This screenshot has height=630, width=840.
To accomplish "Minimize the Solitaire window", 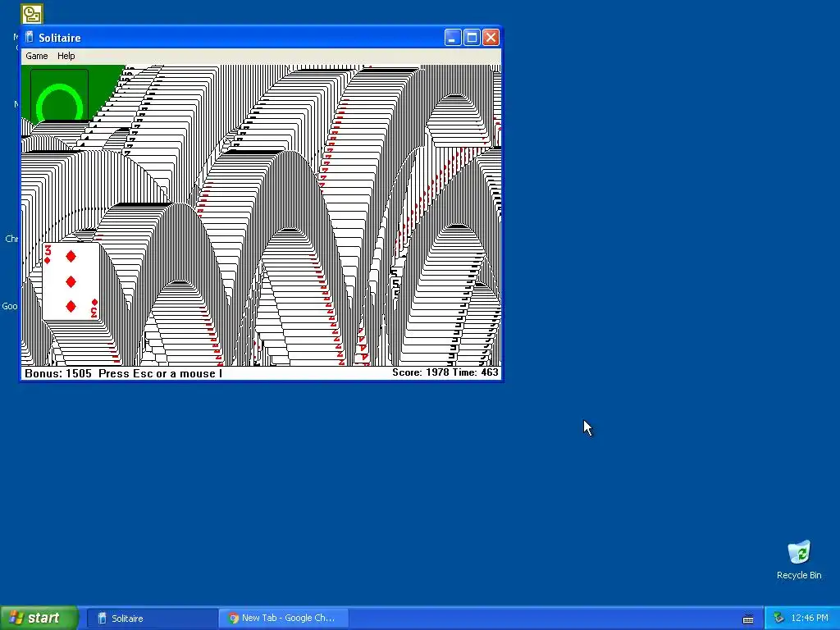I will pyautogui.click(x=453, y=38).
